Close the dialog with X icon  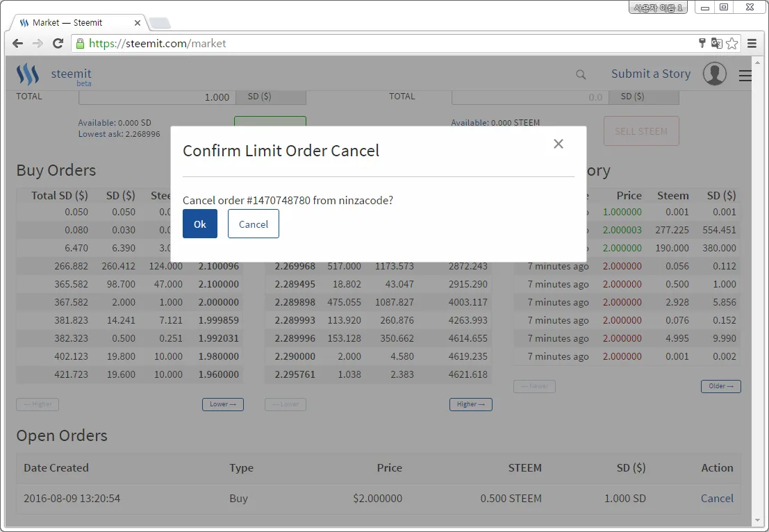[x=558, y=144]
